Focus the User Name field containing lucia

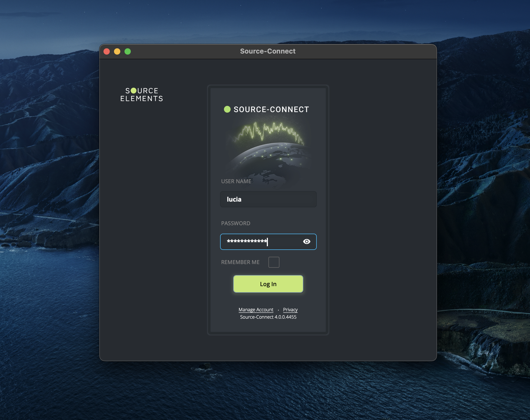tap(268, 199)
